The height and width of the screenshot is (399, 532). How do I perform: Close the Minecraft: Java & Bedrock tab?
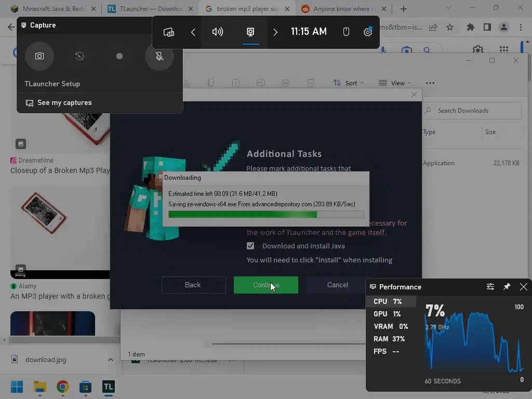tap(94, 9)
